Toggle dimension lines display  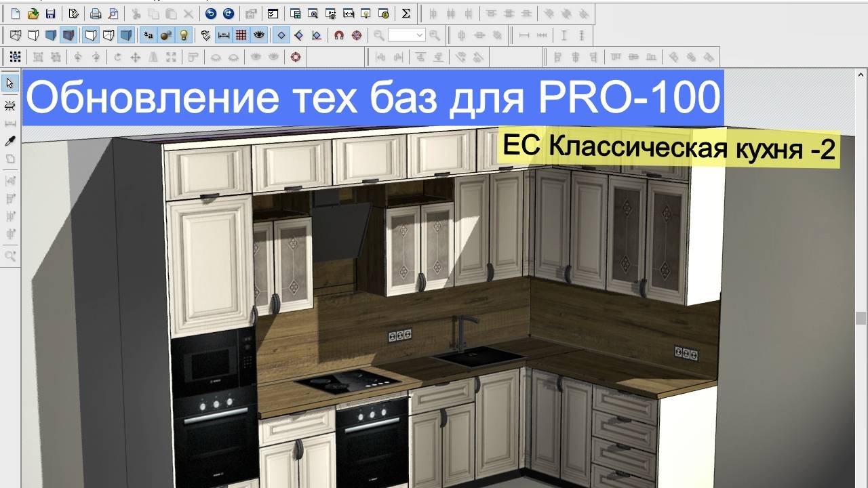pos(223,35)
